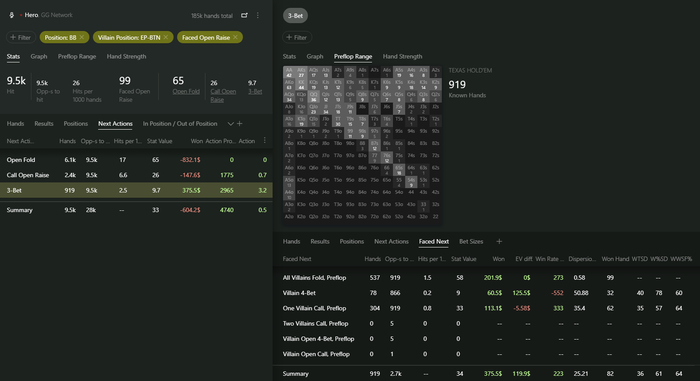The width and height of the screenshot is (700, 381).
Task: Sort by EV diff column header
Action: [524, 259]
